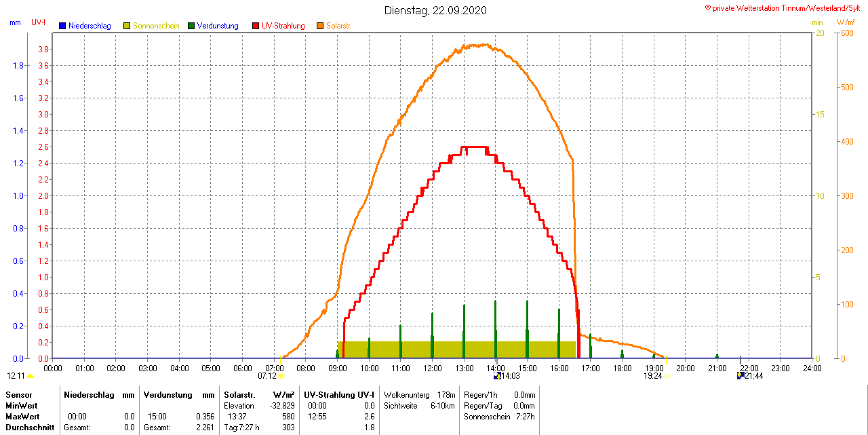Click the sunset icon next to 19:24
Image resolution: width=868 pixels, height=435 pixels.
(666, 375)
